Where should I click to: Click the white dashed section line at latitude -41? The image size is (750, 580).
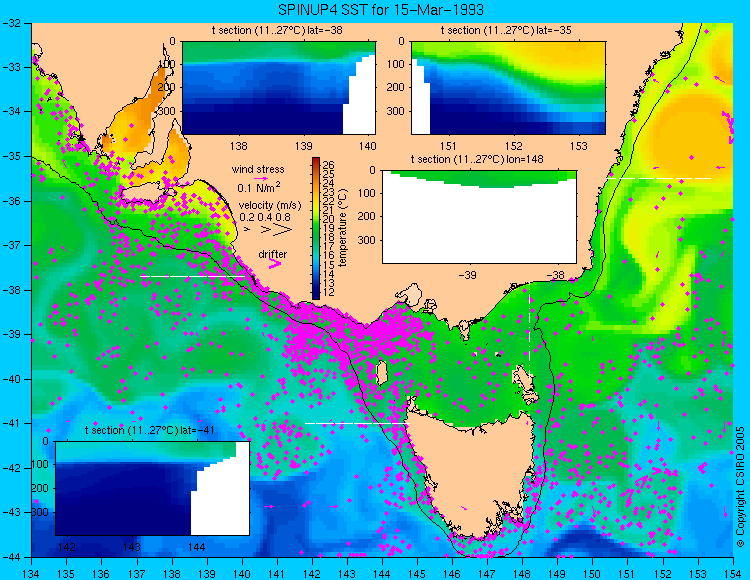[357, 423]
